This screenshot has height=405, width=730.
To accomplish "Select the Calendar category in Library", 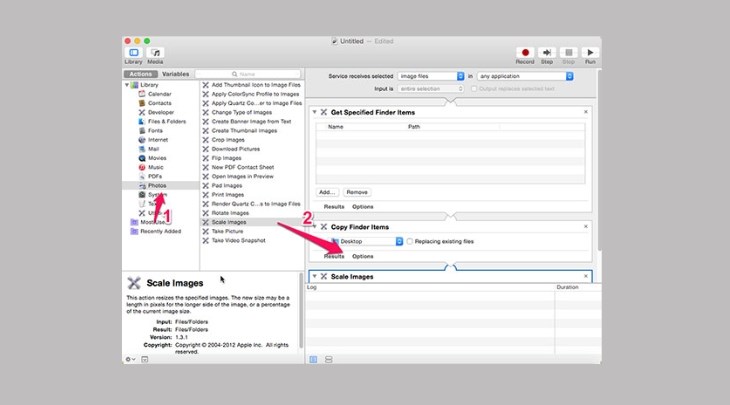I will 159,94.
